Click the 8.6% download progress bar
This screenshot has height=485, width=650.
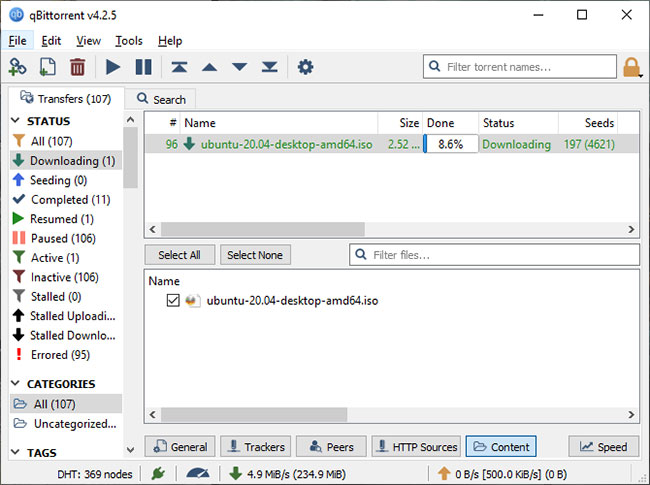tap(451, 144)
